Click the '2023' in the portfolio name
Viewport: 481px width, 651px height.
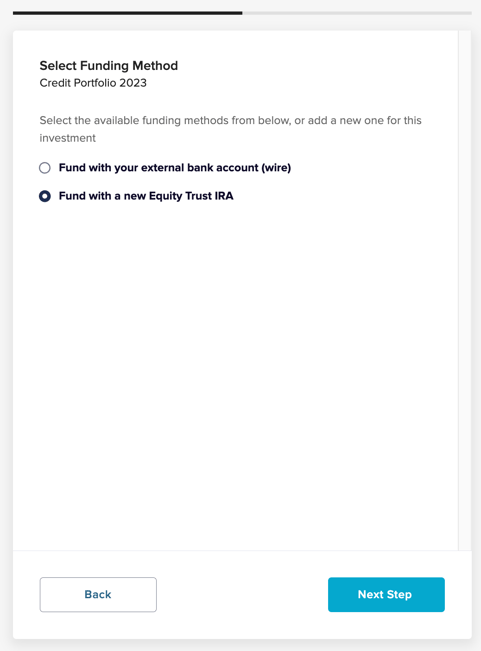tap(133, 83)
